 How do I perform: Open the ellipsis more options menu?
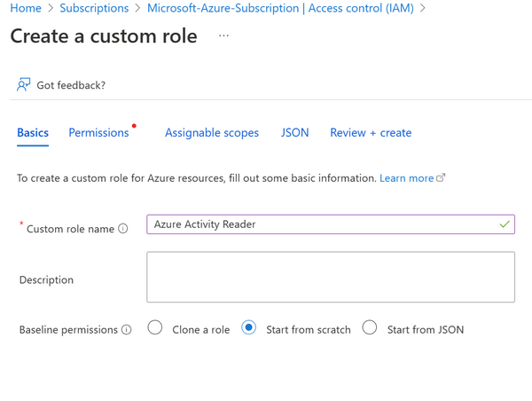pos(223,36)
